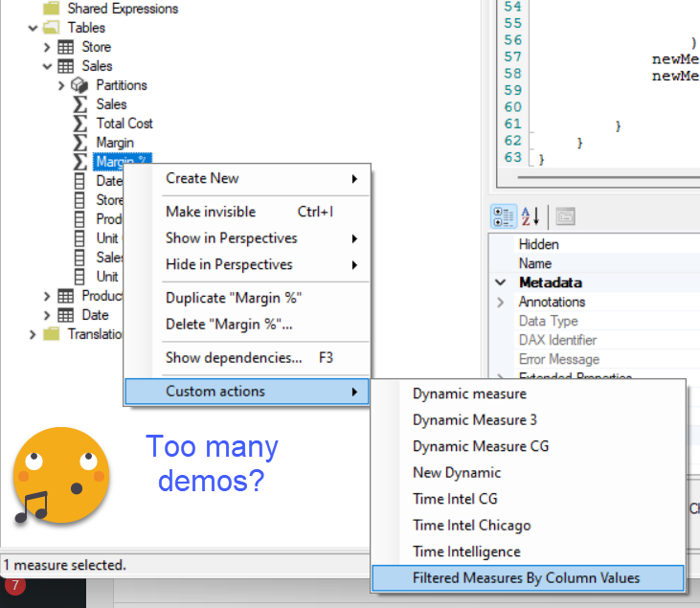This screenshot has height=608, width=700.
Task: Open Property Pages icon in property grid
Action: [x=565, y=215]
